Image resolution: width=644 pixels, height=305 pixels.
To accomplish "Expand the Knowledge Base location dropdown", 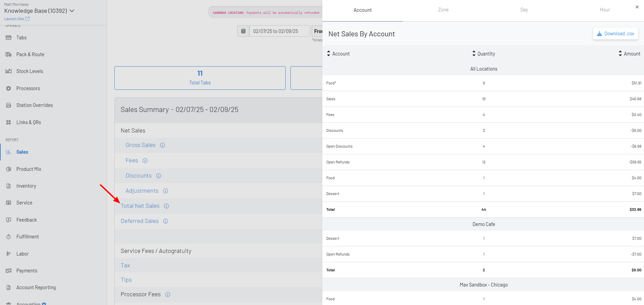I will click(x=72, y=11).
